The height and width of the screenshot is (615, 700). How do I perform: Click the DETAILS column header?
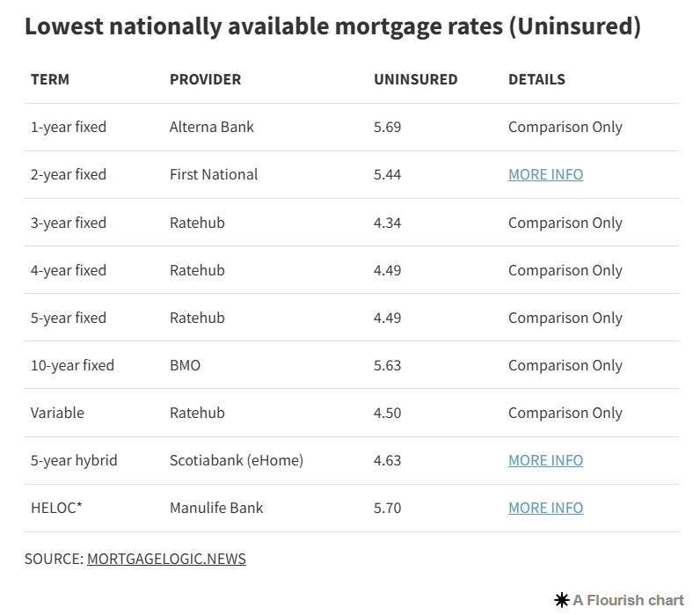(x=536, y=79)
